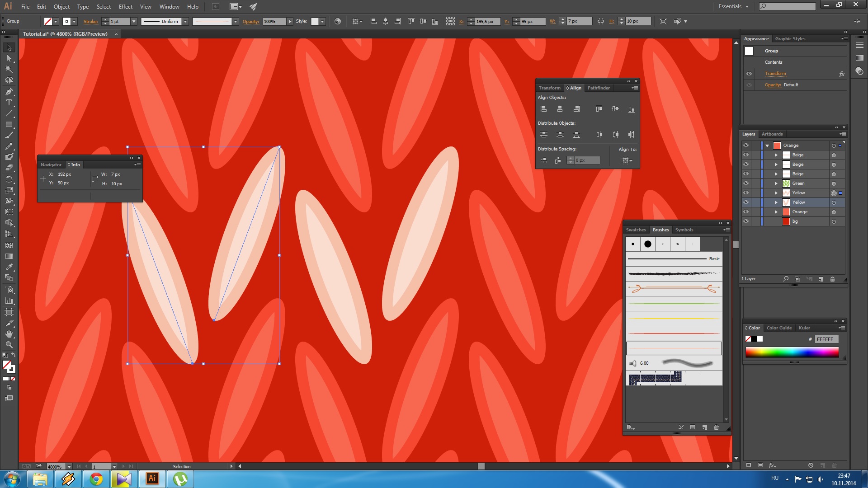The height and width of the screenshot is (488, 868).
Task: Open the Essentials workspace dropdown
Action: pyautogui.click(x=733, y=6)
